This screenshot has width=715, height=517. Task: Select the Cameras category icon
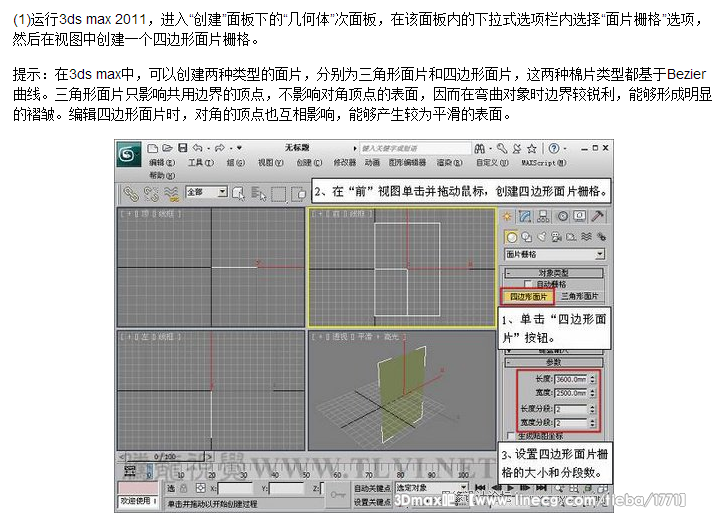tap(556, 237)
